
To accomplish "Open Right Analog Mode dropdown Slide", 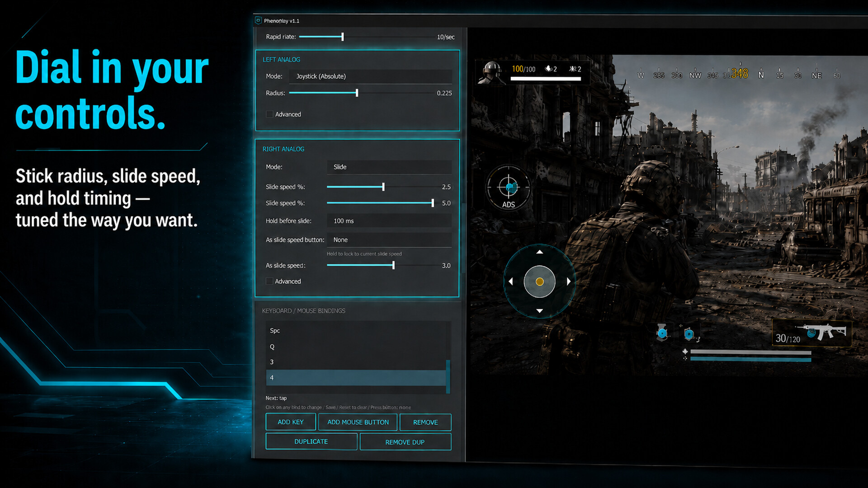I will (389, 167).
